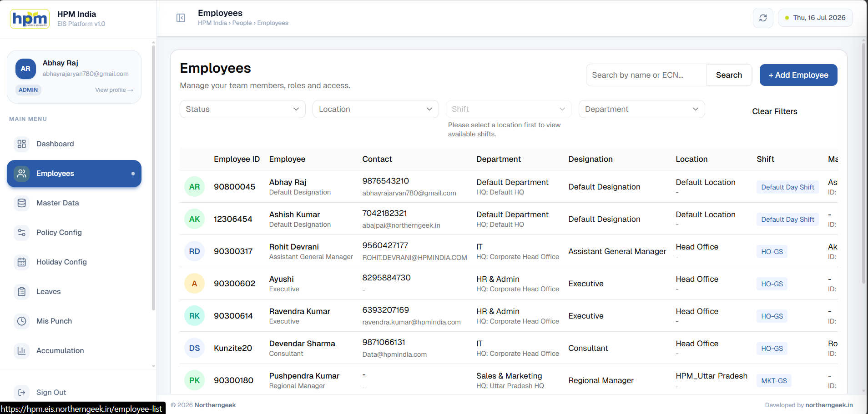Collapse the sidebar with the panel icon

coord(181,18)
